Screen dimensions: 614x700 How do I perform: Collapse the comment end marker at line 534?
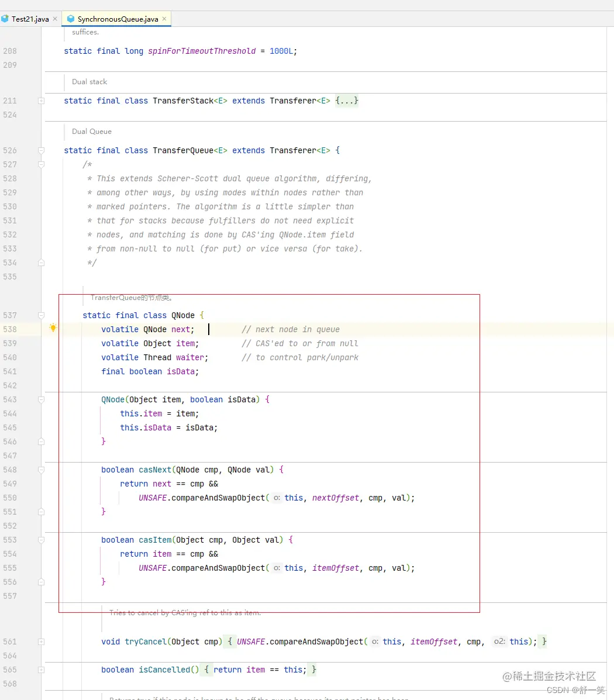tap(41, 263)
